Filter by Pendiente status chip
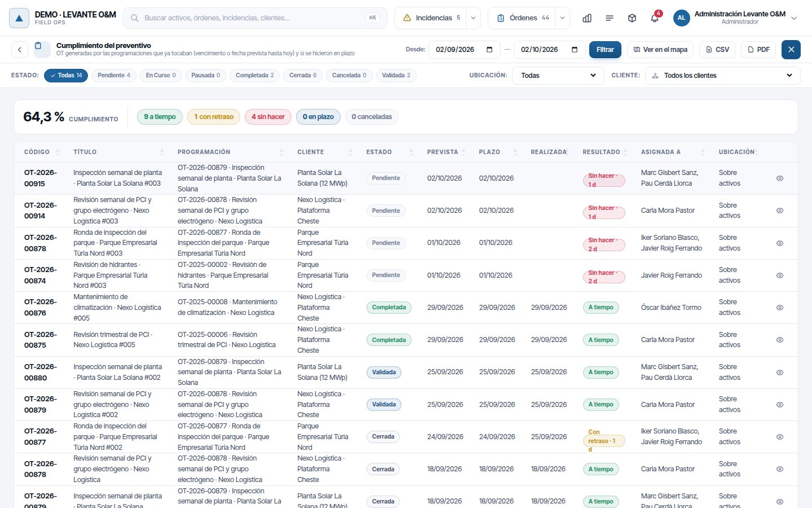Image resolution: width=812 pixels, height=508 pixels. (114, 75)
